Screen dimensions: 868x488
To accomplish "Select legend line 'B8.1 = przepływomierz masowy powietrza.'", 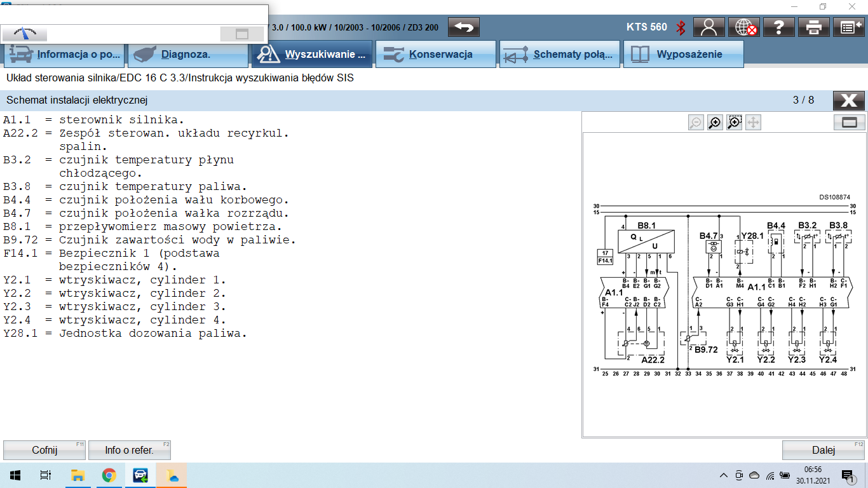I will point(143,226).
